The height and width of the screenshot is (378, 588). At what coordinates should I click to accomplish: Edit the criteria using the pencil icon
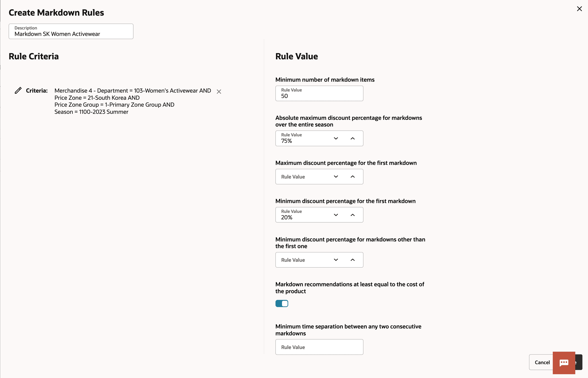18,90
